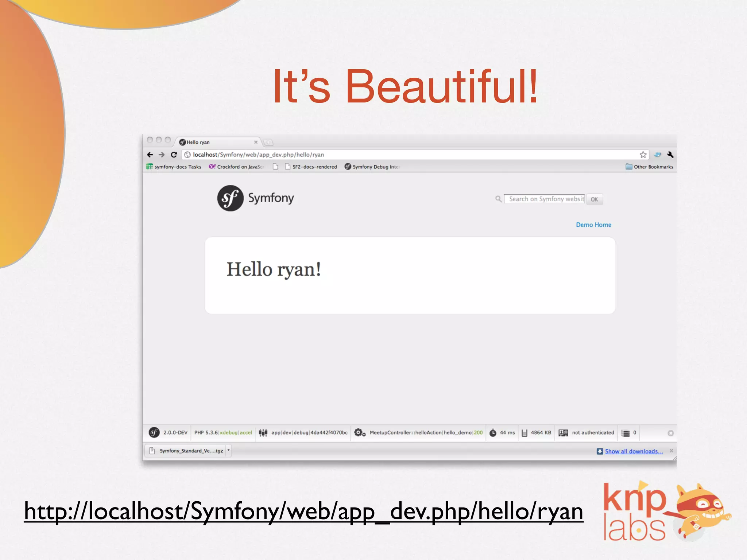This screenshot has height=560, width=747.
Task: Open the SF2-docs-rendered bookmark
Action: (311, 167)
